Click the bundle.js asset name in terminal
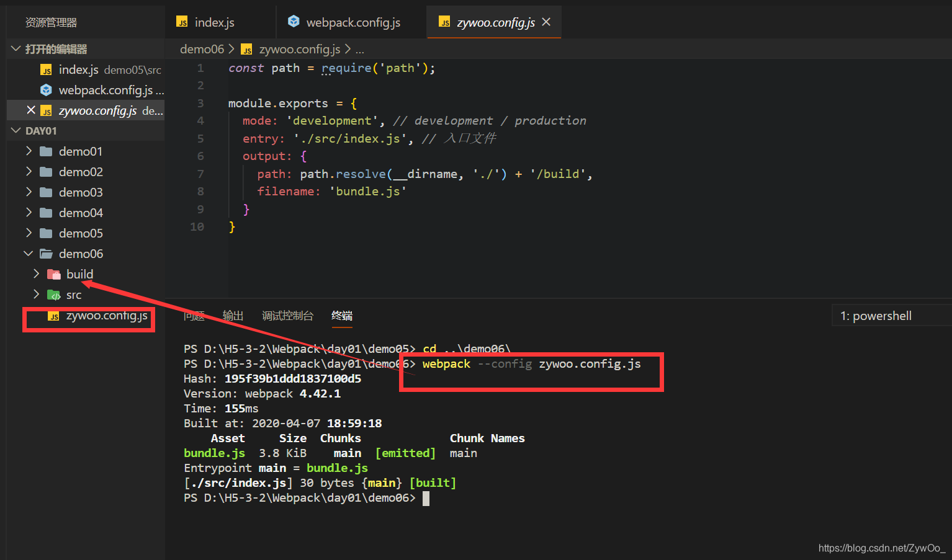The image size is (952, 560). coord(214,453)
